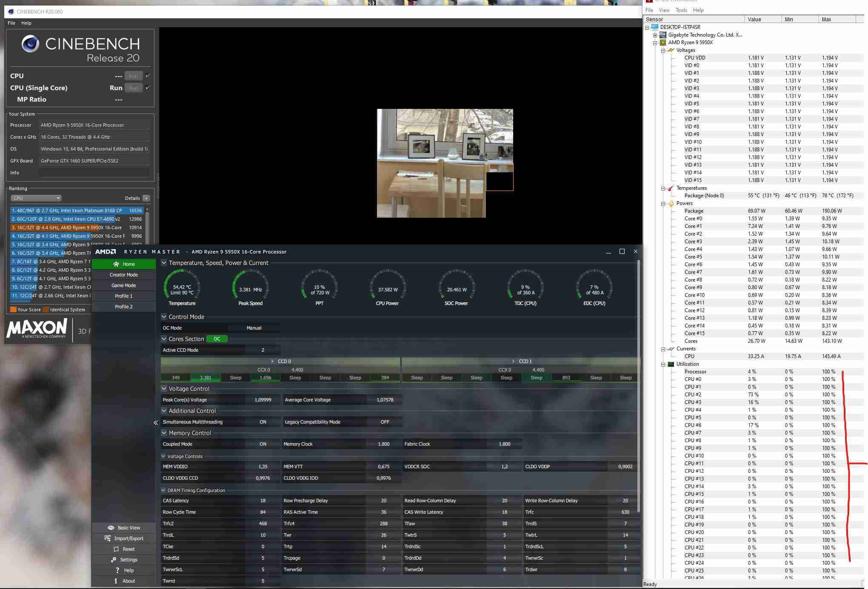Open Ryzen Master Help

pyautogui.click(x=124, y=570)
